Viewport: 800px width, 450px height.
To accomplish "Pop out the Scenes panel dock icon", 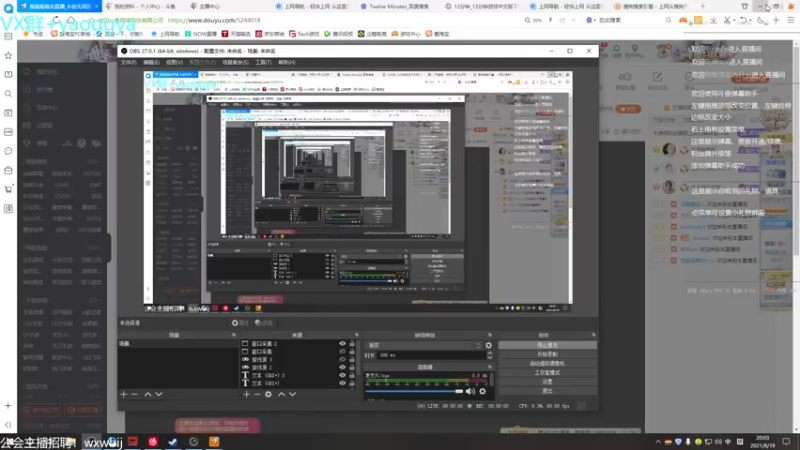I will [x=234, y=335].
